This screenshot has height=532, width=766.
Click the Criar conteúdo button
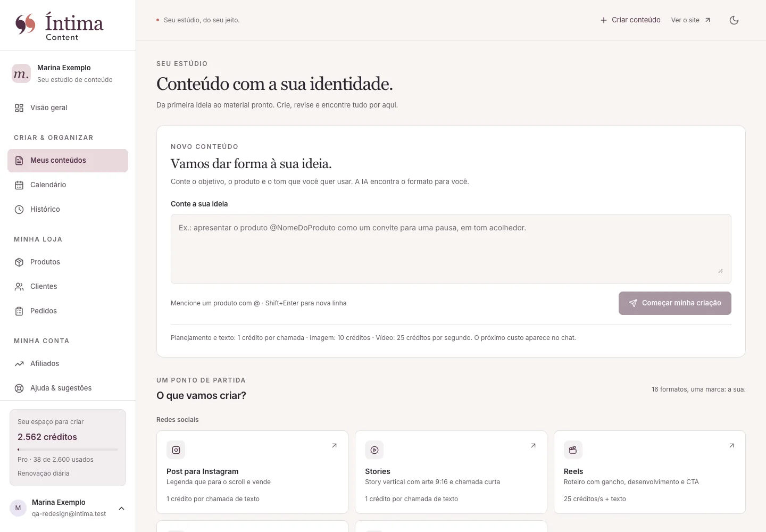tap(630, 20)
